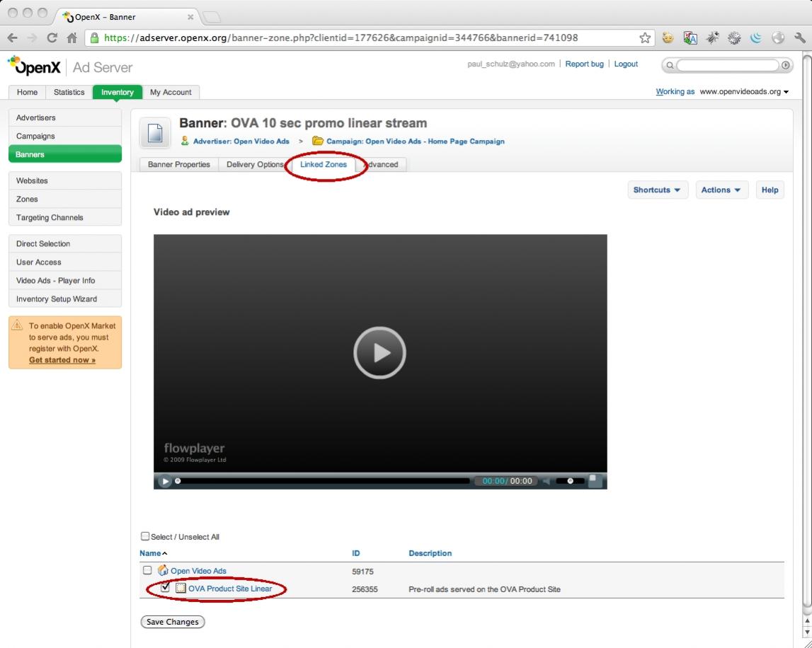Toggle fullscreen in the video player
This screenshot has height=648, width=812.
(x=595, y=481)
